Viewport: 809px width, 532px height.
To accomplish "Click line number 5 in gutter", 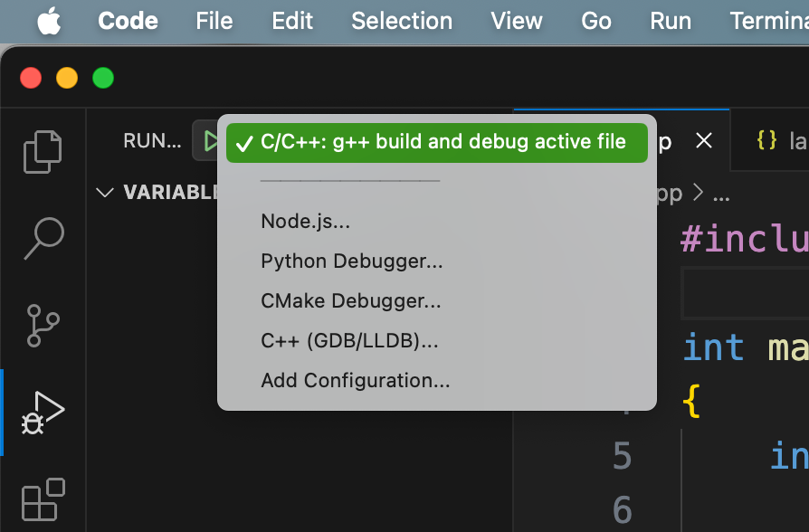I will pos(622,456).
